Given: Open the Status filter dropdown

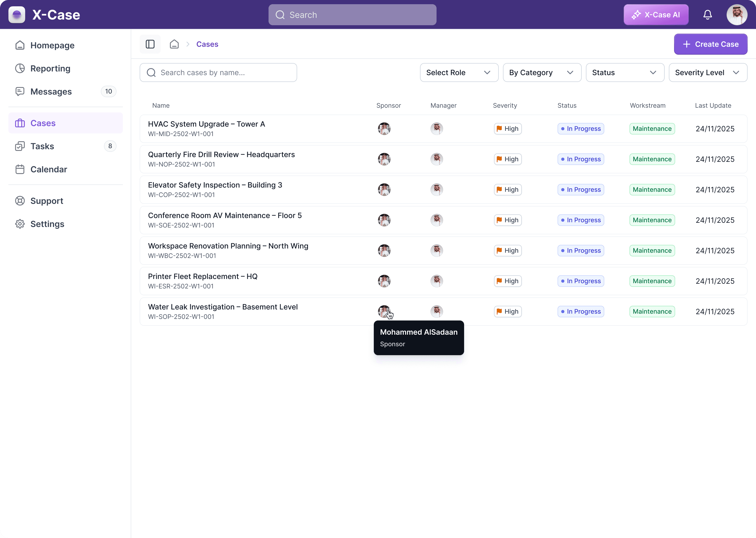Looking at the screenshot, I should click(624, 73).
